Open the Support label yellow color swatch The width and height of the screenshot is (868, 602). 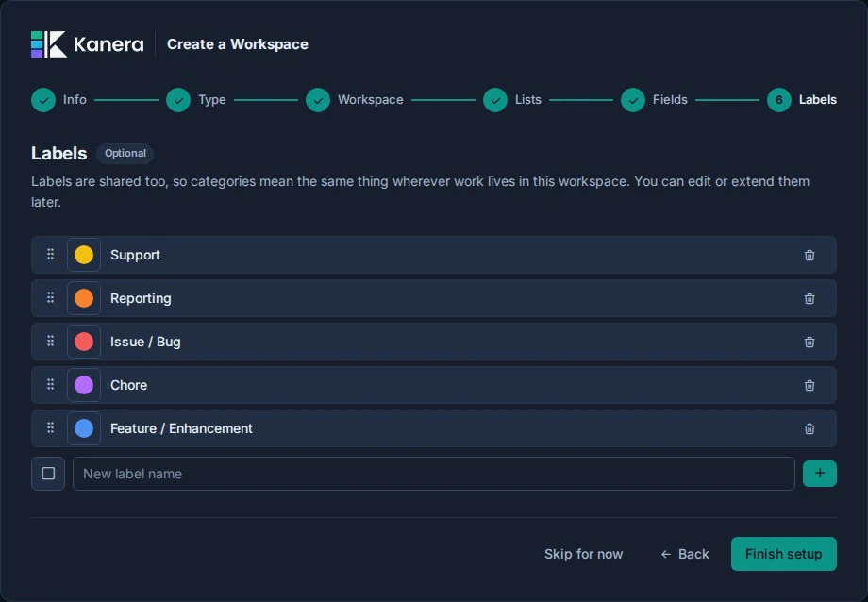click(84, 255)
